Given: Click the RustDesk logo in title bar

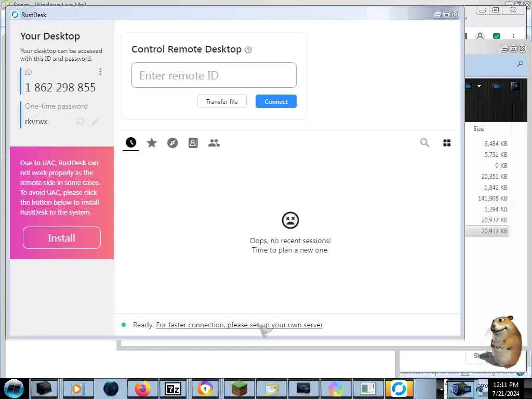Looking at the screenshot, I should 15,15.
